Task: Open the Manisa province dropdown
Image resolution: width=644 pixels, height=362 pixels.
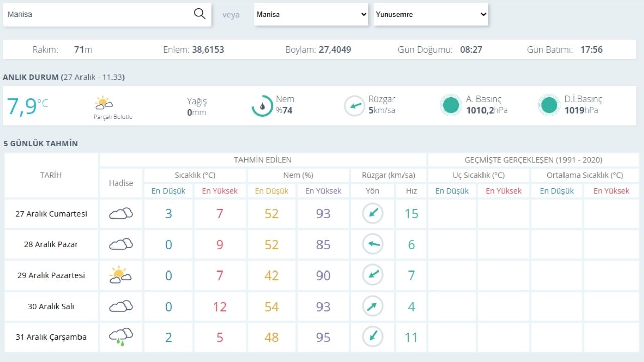Action: coord(311,15)
